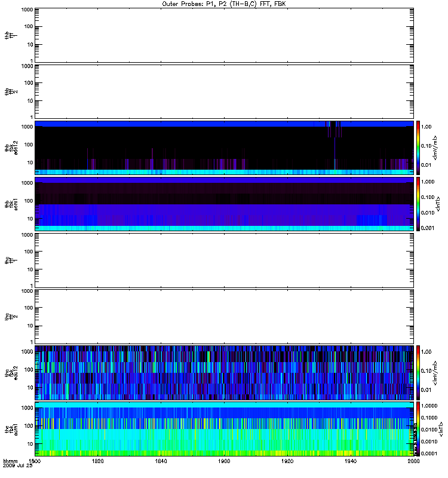Screen dimensions: 448x478
Task: Click the "1900" time axis label
Action: pyautogui.click(x=224, y=461)
